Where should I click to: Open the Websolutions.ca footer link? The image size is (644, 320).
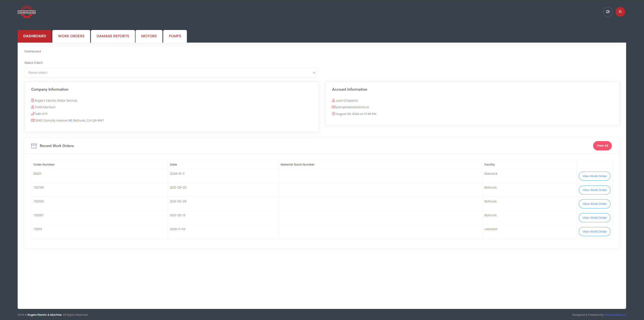(615, 315)
